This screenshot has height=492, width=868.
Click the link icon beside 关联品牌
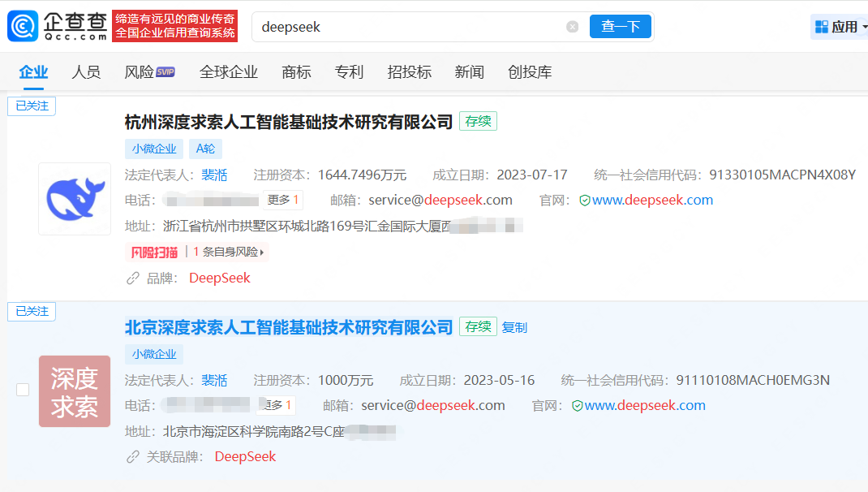pyautogui.click(x=133, y=457)
